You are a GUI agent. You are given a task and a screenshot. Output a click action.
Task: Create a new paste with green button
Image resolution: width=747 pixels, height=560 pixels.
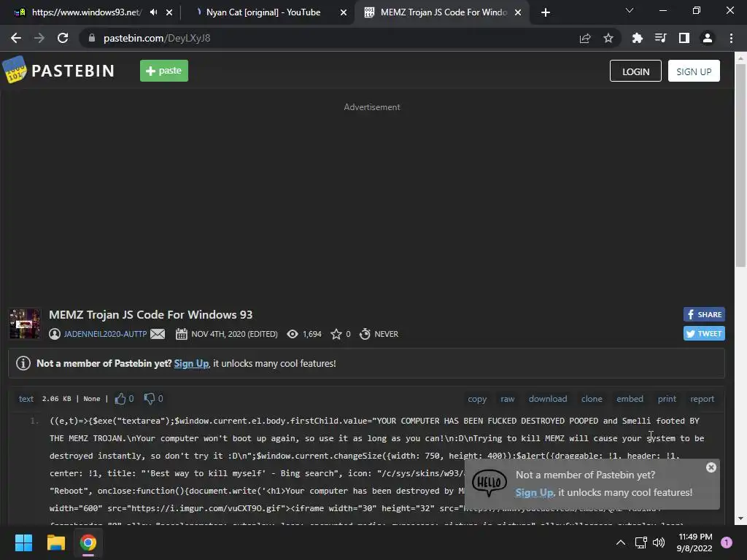[164, 71]
